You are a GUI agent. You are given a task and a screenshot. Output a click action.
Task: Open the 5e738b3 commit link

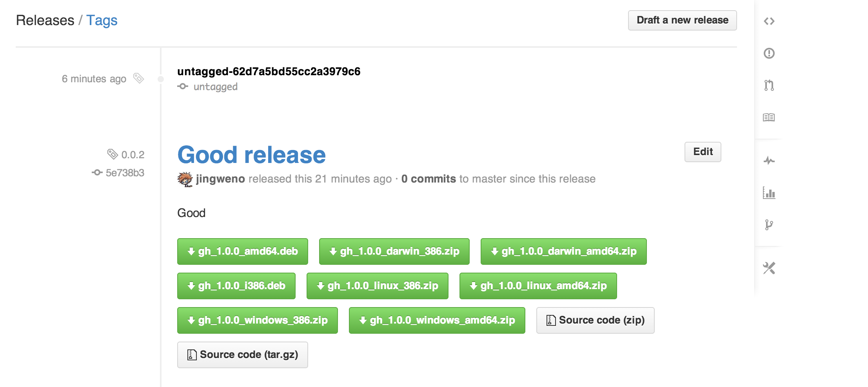[125, 173]
